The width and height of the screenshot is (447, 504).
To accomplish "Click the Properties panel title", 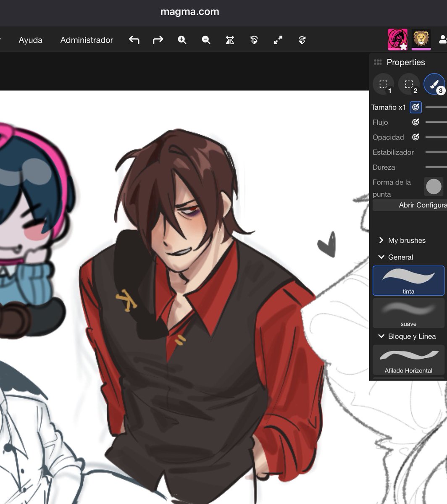I will (x=406, y=62).
